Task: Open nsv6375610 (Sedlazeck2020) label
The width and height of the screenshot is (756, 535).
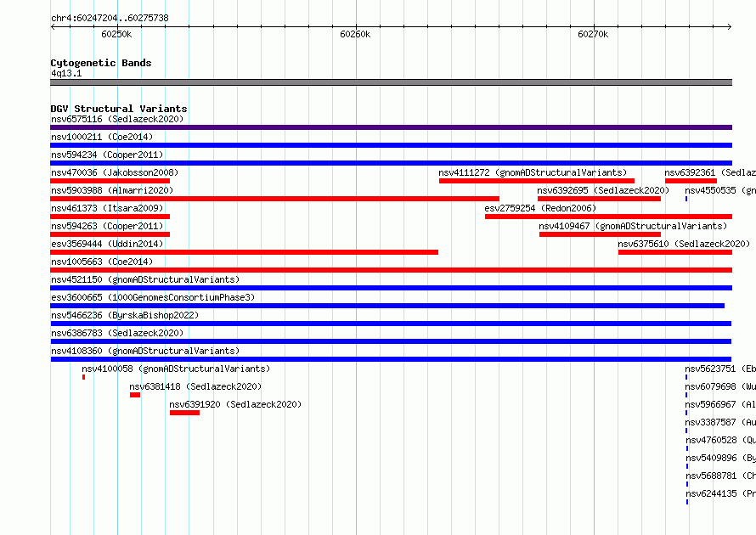Action: pyautogui.click(x=684, y=244)
